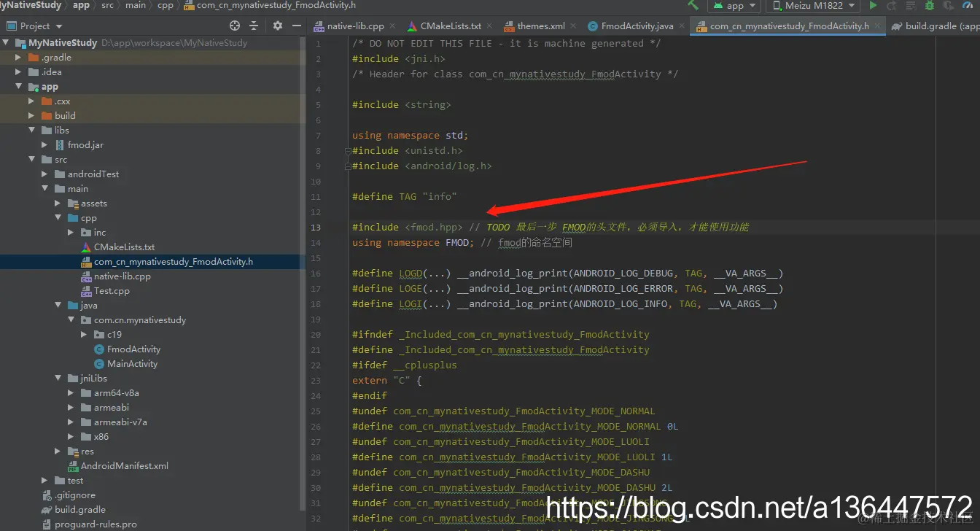Viewport: 980px width, 531px height.
Task: Switch to the FmodActivity.java tab
Action: (631, 26)
